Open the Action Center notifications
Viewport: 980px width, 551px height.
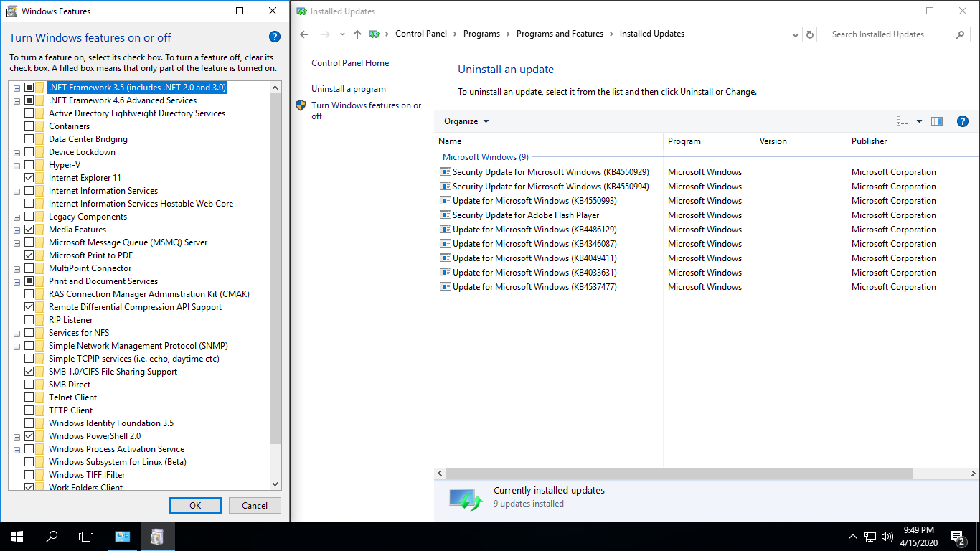tap(957, 536)
